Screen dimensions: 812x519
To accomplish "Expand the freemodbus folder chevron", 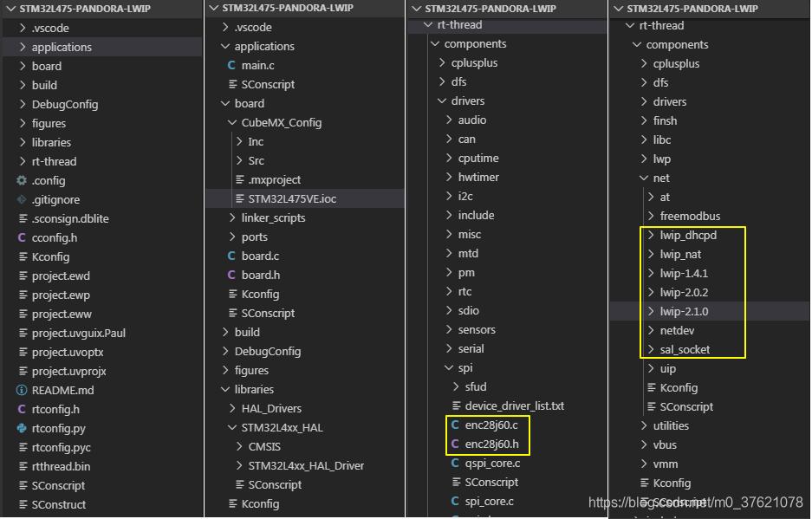I will (651, 216).
